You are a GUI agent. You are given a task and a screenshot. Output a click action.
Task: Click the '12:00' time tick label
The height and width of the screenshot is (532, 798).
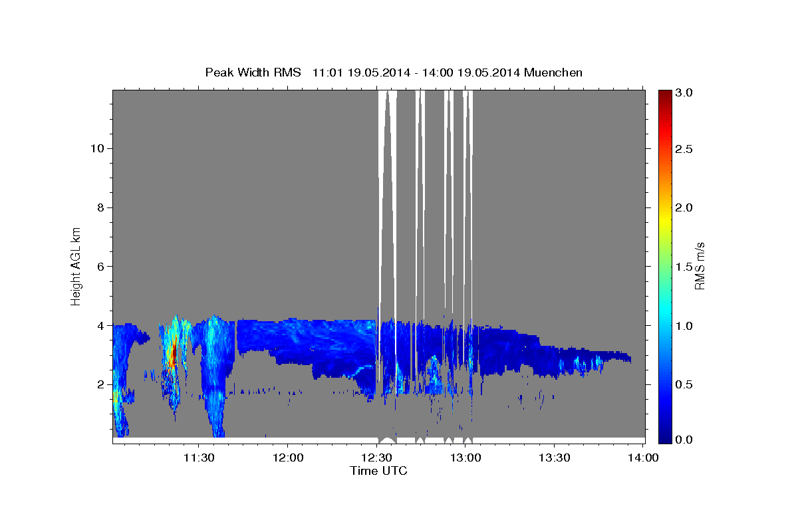coord(287,458)
